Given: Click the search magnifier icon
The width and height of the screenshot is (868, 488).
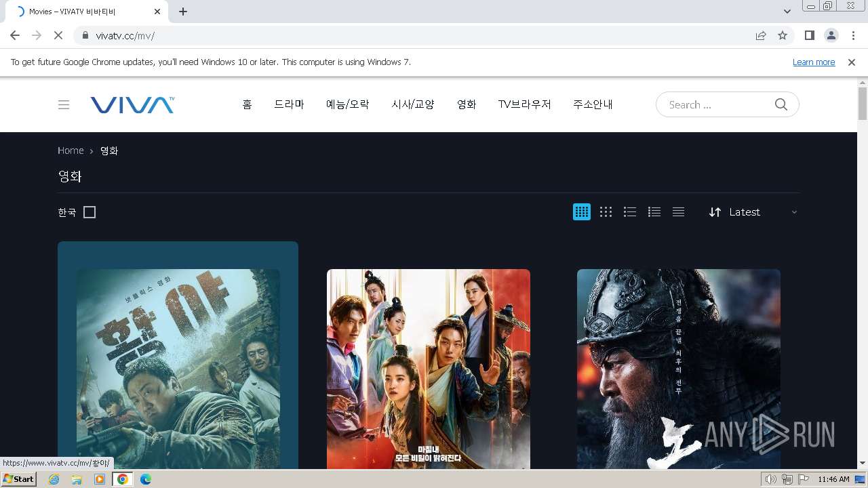Looking at the screenshot, I should (x=781, y=104).
